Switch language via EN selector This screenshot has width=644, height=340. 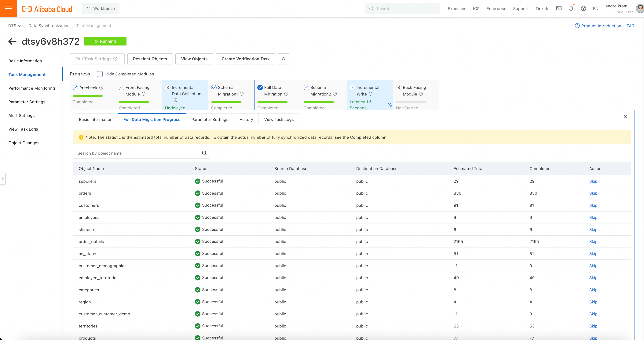(x=595, y=9)
